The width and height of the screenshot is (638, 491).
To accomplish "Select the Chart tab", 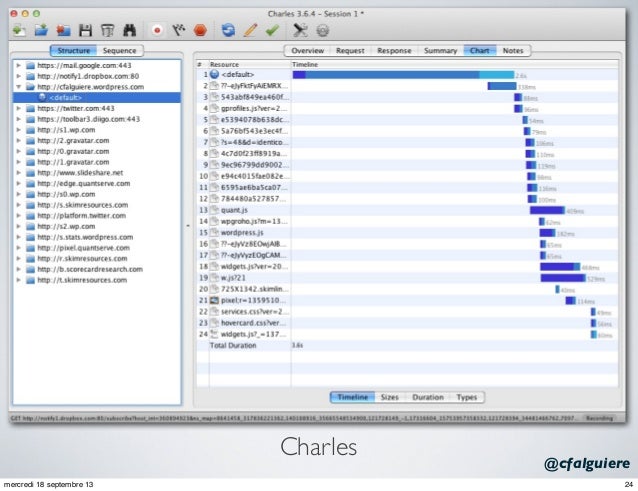I will [480, 50].
